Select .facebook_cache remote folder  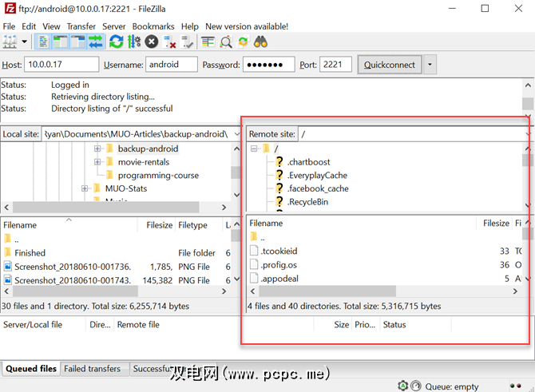point(318,188)
